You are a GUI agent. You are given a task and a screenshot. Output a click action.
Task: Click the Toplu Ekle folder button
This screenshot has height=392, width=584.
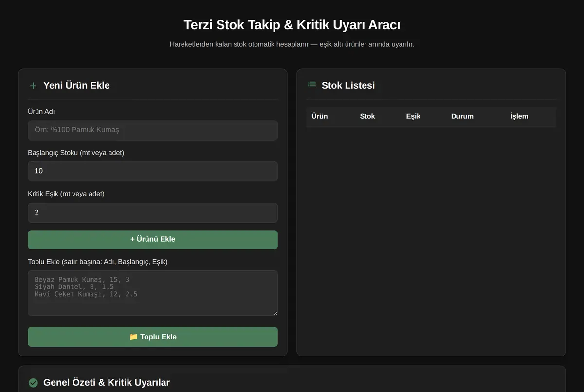(x=153, y=337)
